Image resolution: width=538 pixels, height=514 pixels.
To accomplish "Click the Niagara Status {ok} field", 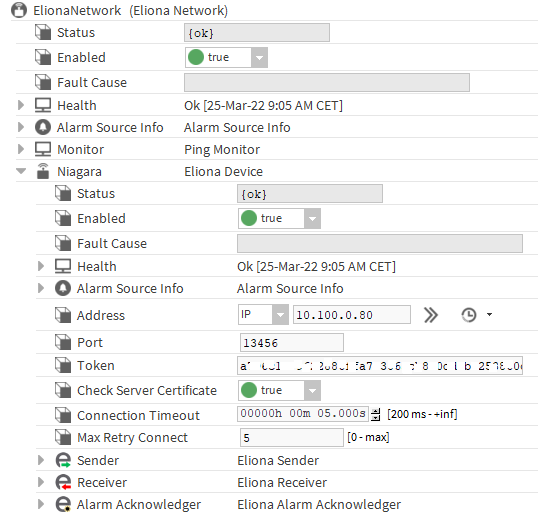I will coord(310,194).
